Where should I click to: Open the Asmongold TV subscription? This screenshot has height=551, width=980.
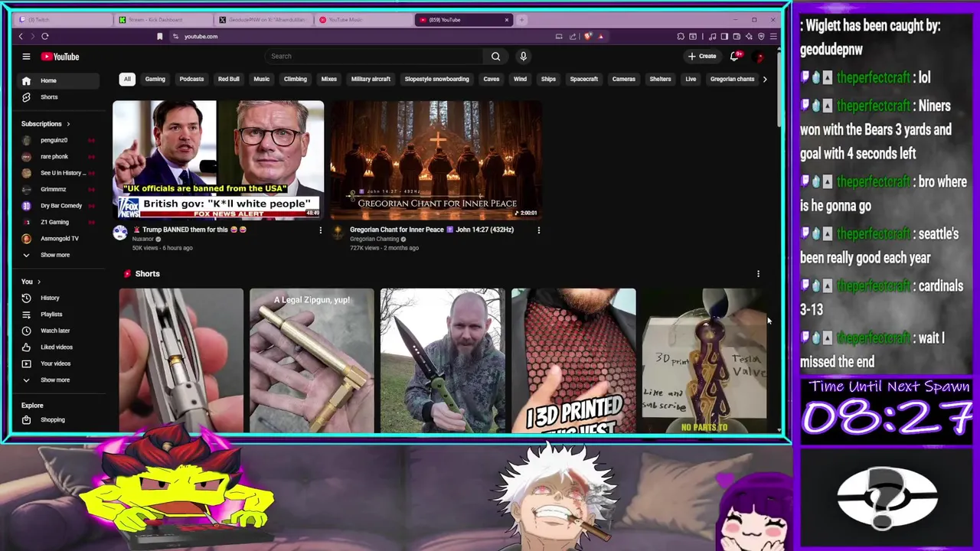[x=57, y=239]
